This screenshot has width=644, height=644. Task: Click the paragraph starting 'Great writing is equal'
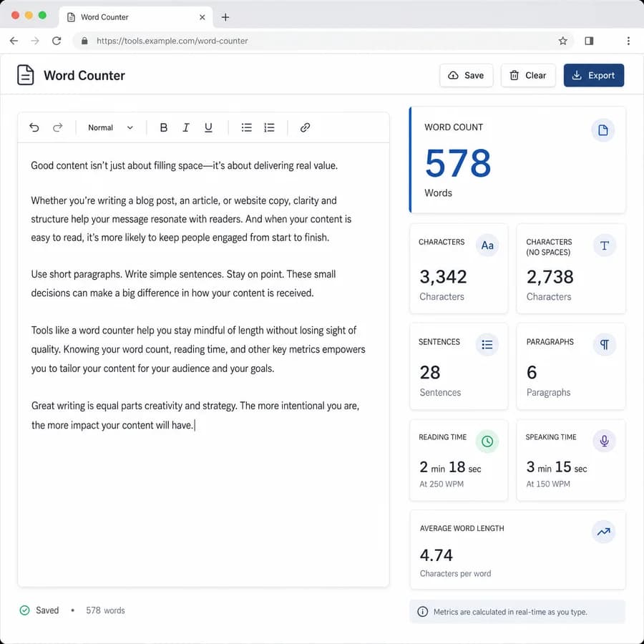point(195,415)
